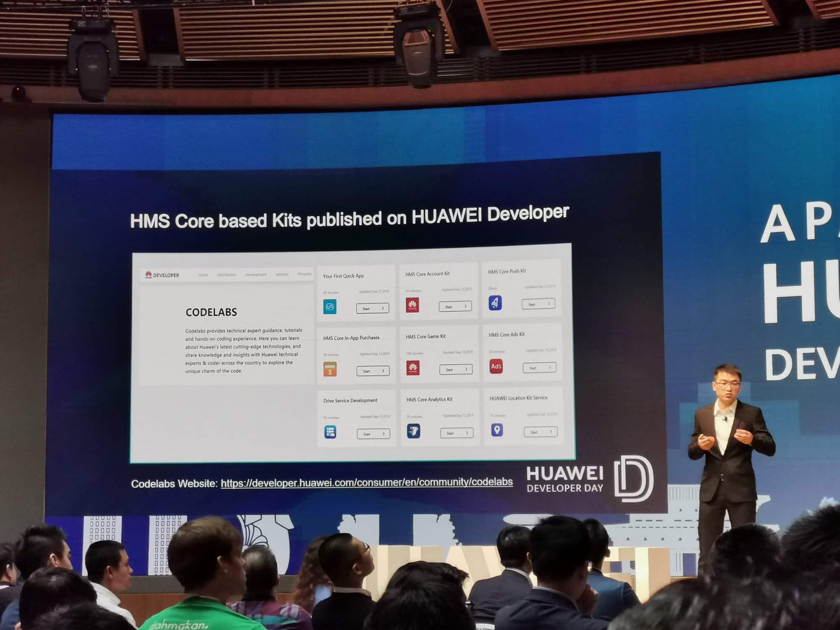Start the Your First Quick App codelab
Screen dimensions: 840x630
click(373, 308)
